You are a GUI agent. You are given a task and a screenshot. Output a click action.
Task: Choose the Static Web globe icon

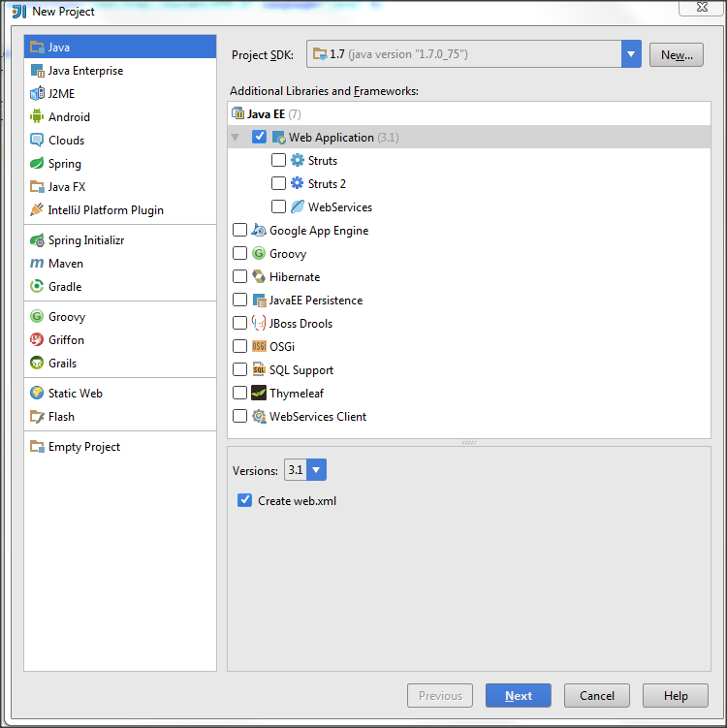[37, 394]
